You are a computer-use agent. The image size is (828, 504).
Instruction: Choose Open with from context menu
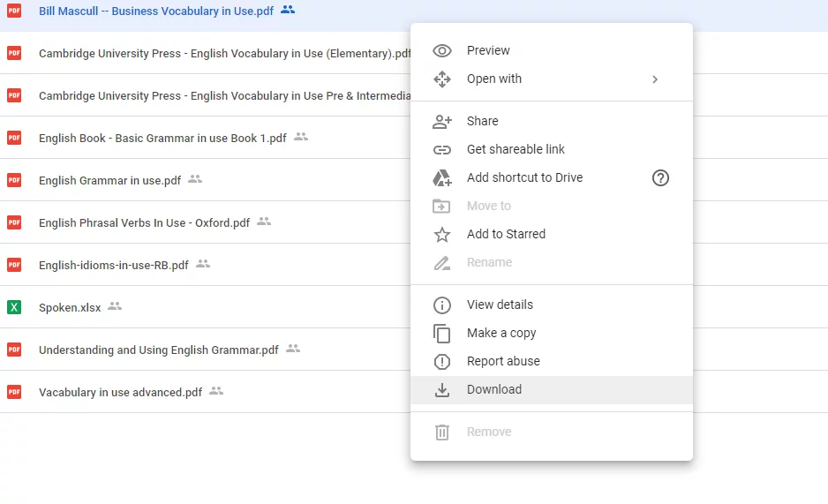[494, 79]
